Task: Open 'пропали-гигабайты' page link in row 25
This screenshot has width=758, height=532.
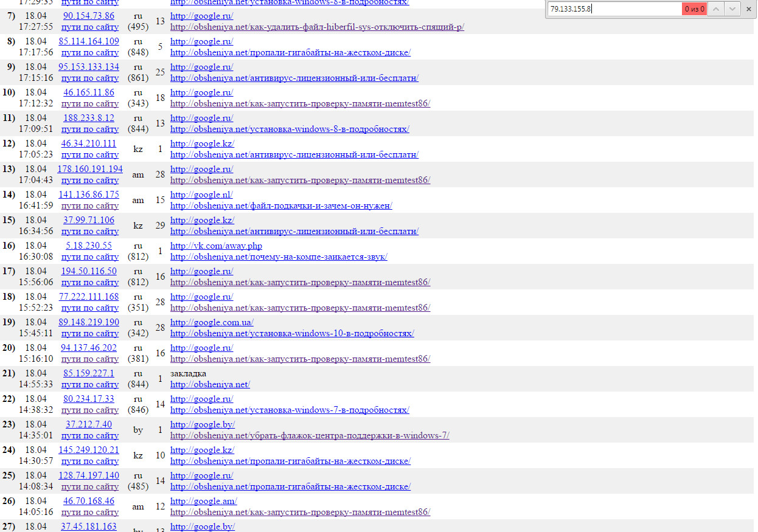Action: pos(290,486)
